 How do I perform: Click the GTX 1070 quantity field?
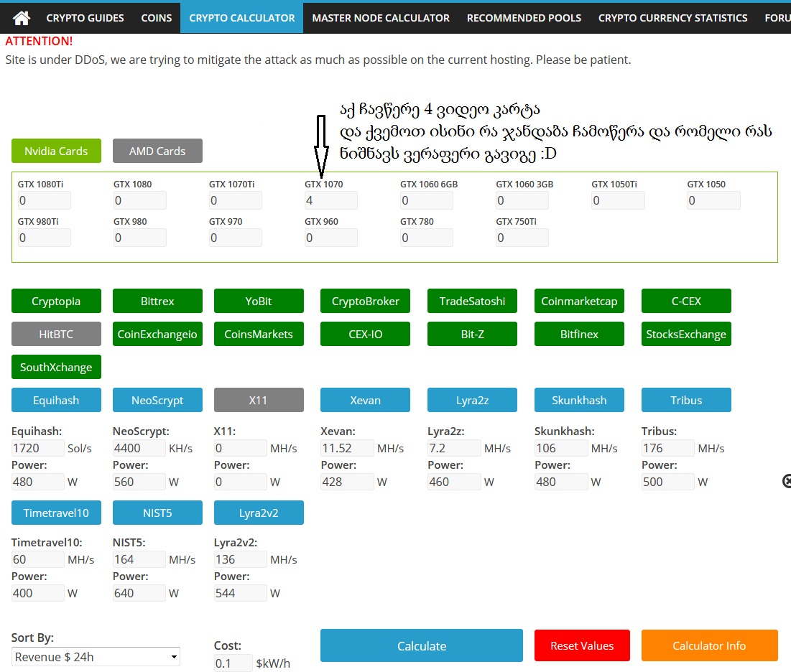[330, 200]
